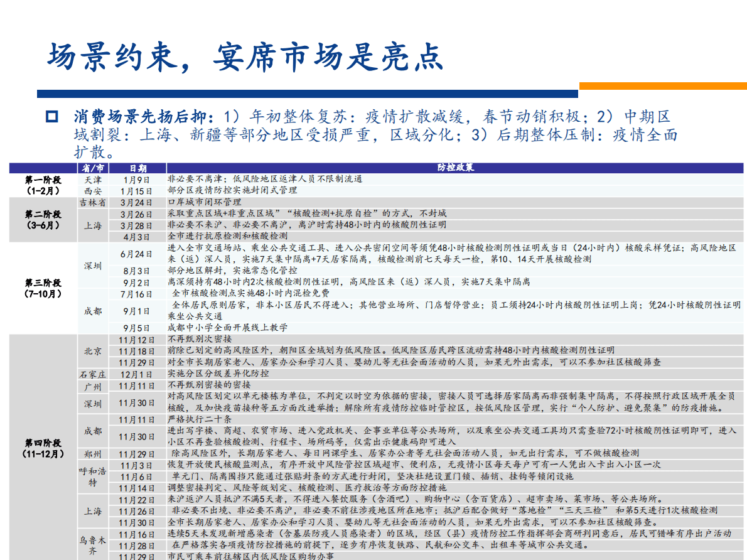Image resolution: width=747 pixels, height=560 pixels.
Task: Select the 第一阶段 (1-2月) stage cell
Action: click(43, 185)
